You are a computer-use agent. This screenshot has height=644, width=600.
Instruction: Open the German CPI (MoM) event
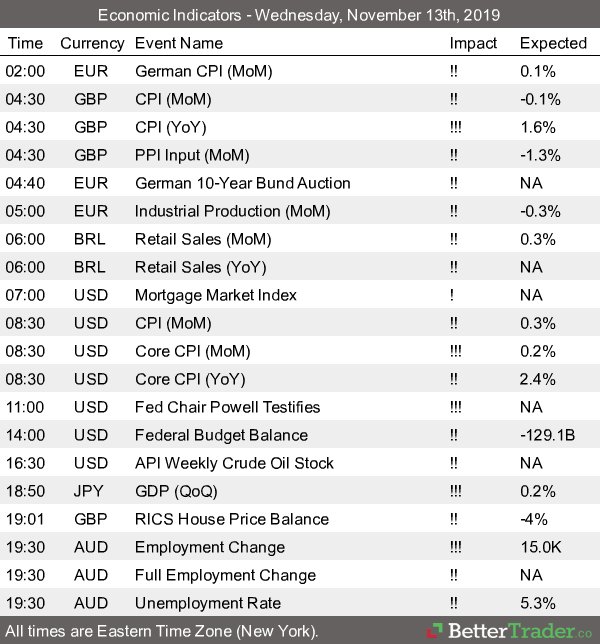[203, 71]
